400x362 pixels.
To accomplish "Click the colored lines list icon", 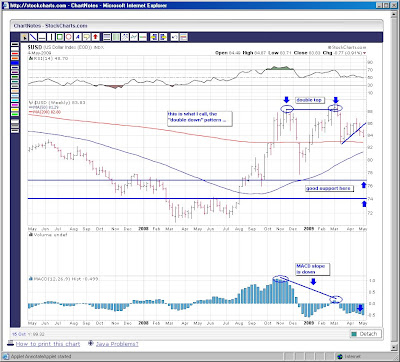I will point(183,37).
